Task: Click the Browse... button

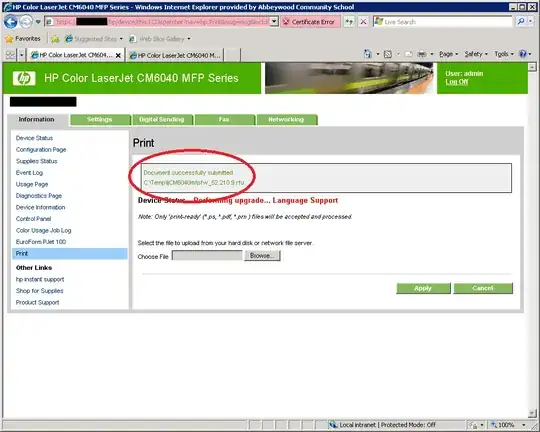Action: coord(262,256)
